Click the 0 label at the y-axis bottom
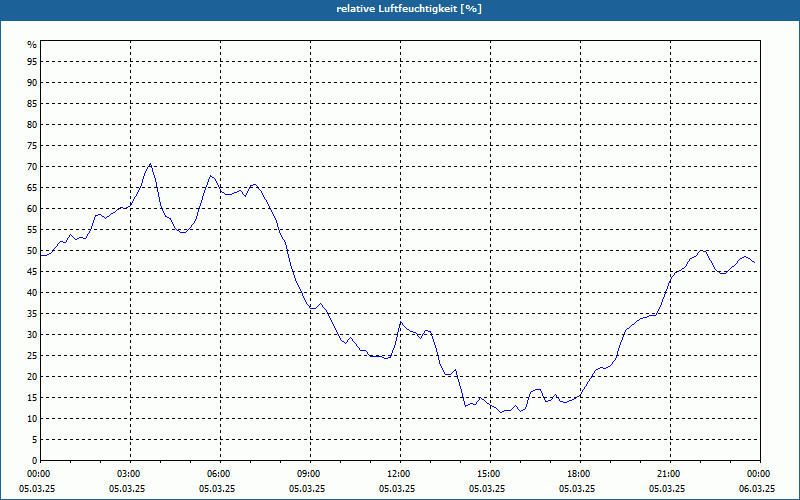Image resolution: width=800 pixels, height=500 pixels. coord(34,461)
